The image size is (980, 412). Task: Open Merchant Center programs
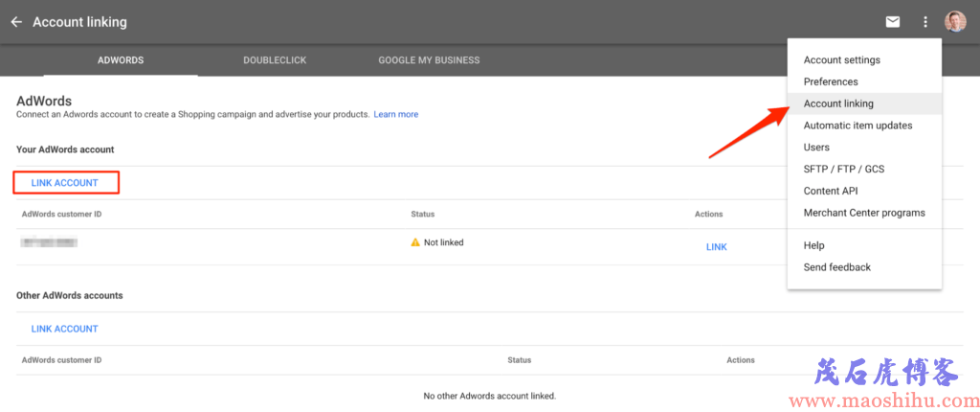(x=864, y=213)
